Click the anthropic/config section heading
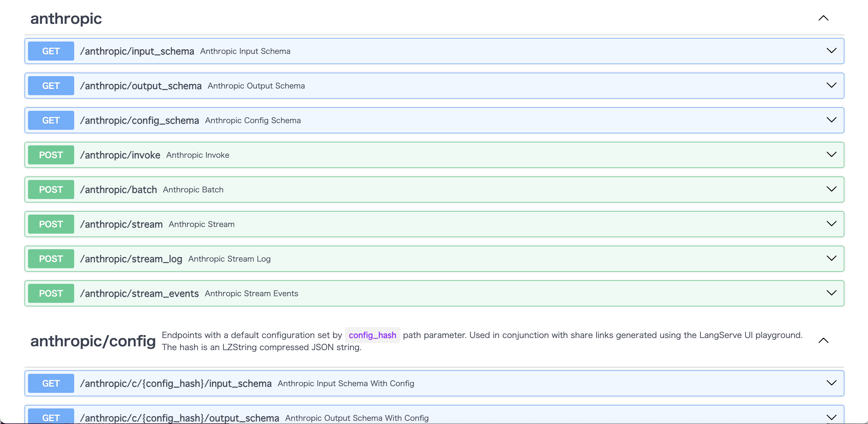 click(x=93, y=341)
